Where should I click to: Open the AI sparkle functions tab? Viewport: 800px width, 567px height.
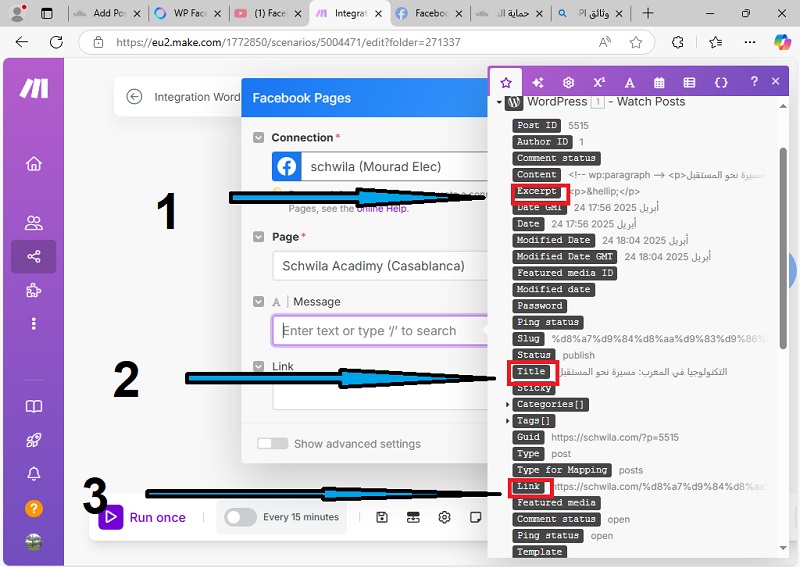click(x=537, y=83)
